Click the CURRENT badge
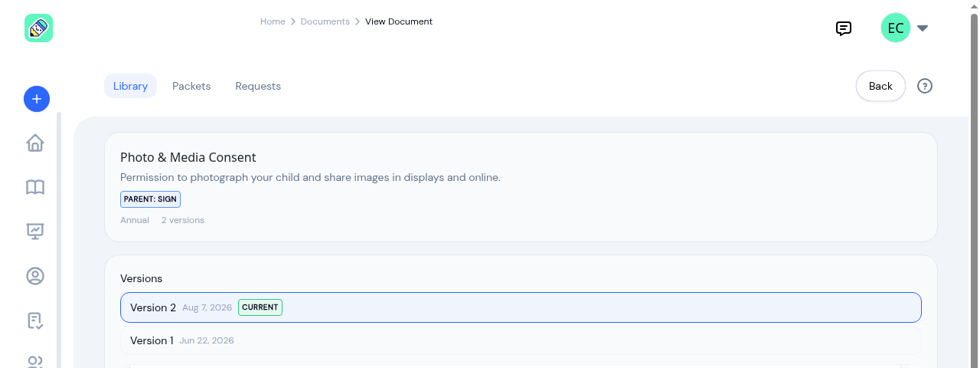Image resolution: width=980 pixels, height=368 pixels. coord(260,307)
